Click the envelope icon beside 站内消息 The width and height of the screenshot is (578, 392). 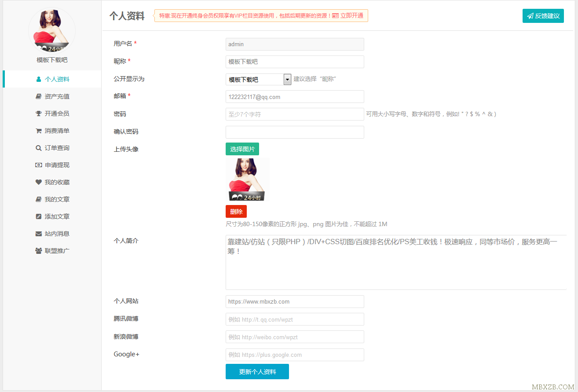[x=39, y=234]
